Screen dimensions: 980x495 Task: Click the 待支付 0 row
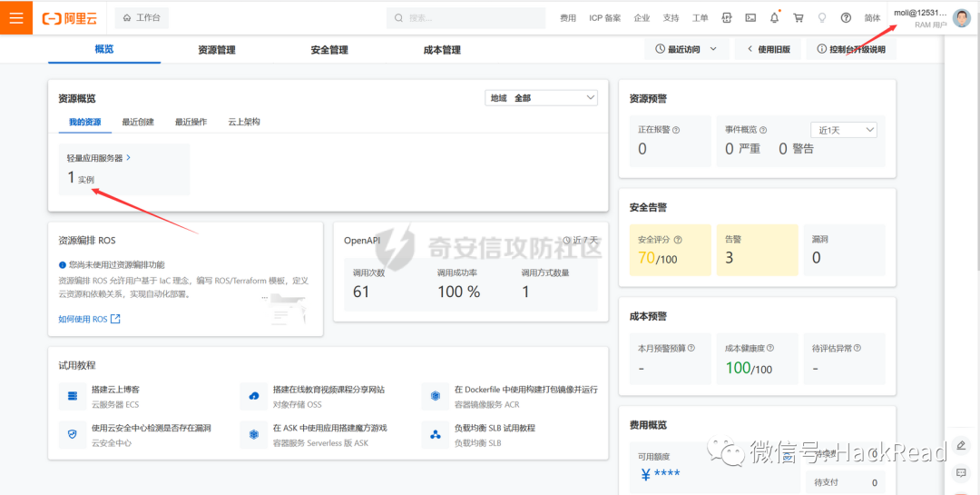coord(845,482)
